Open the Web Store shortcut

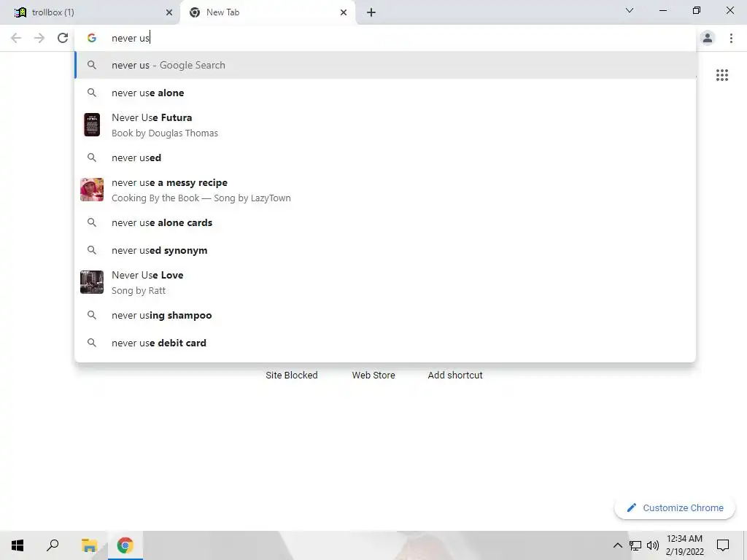(373, 376)
